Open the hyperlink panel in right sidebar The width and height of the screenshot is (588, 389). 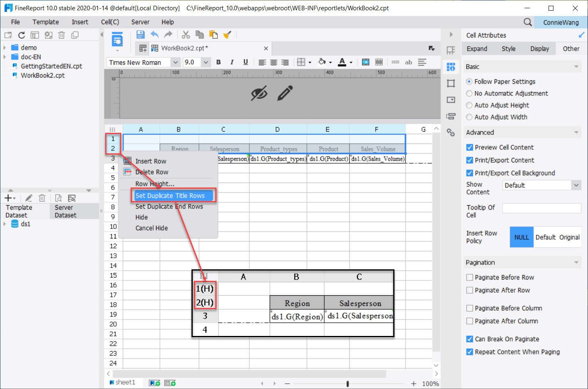pyautogui.click(x=451, y=132)
